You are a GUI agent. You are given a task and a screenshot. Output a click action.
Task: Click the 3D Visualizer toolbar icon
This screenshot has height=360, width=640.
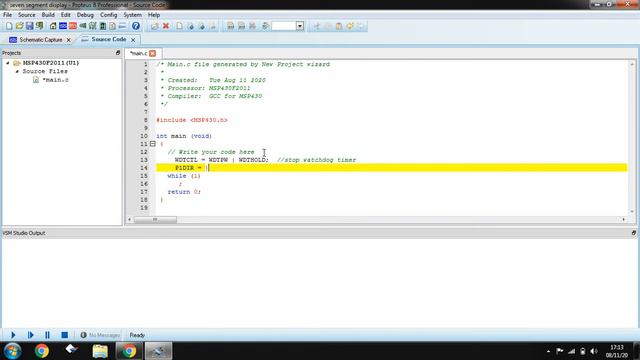[x=83, y=26]
